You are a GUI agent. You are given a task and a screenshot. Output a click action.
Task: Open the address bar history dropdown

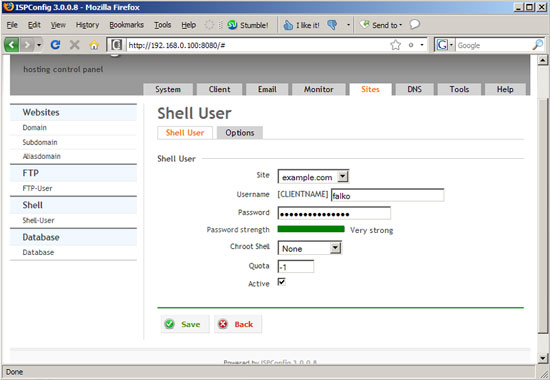[x=422, y=45]
